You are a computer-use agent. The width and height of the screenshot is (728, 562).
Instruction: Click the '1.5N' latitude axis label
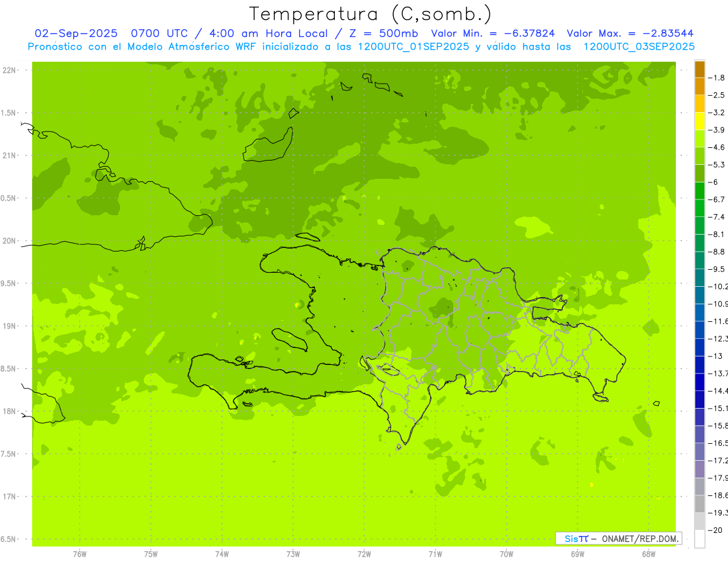(9, 113)
